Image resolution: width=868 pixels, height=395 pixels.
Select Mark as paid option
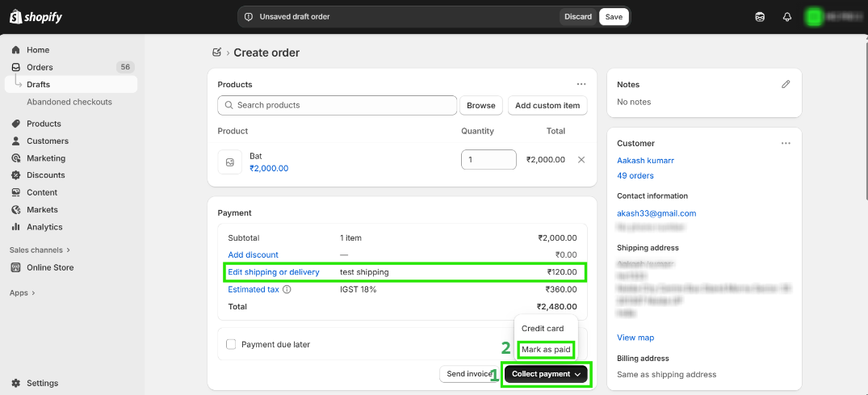click(x=546, y=350)
